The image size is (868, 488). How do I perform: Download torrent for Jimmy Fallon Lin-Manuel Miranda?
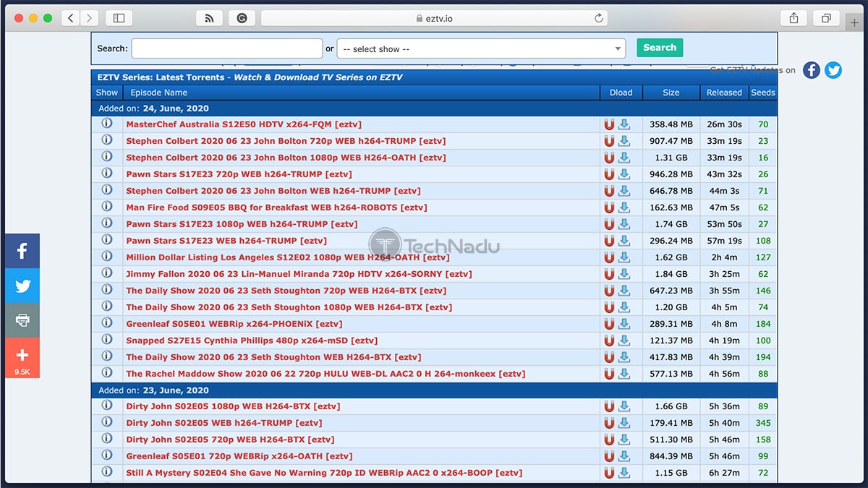pyautogui.click(x=624, y=274)
